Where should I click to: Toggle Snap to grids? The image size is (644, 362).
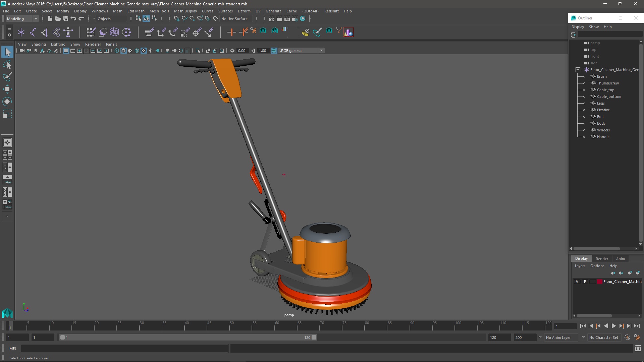pos(177,19)
